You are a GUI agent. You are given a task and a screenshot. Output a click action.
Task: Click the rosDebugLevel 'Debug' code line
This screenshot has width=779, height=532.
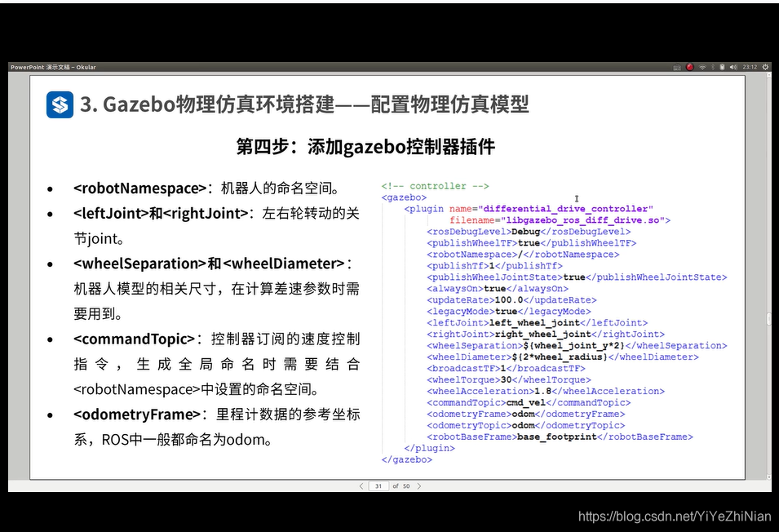tap(529, 232)
